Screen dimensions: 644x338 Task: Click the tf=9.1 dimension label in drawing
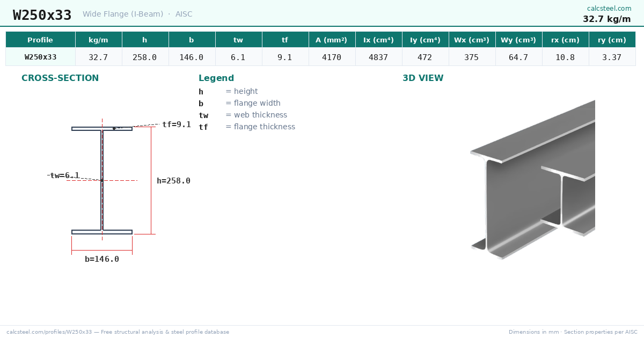(x=177, y=124)
